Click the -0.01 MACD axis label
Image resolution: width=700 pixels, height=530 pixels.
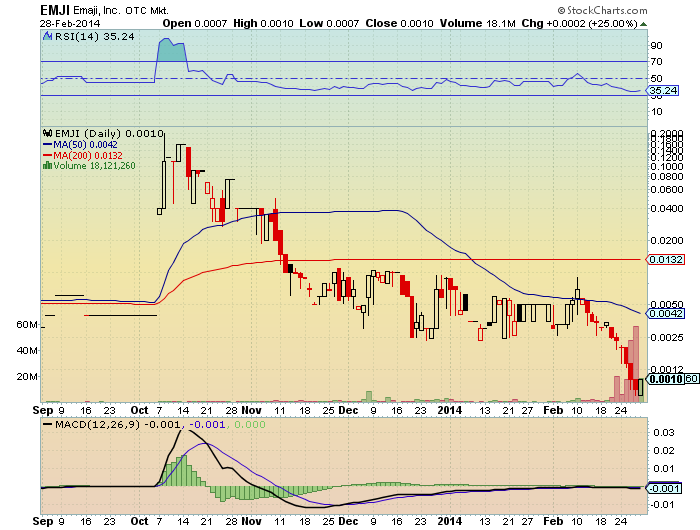[662, 505]
